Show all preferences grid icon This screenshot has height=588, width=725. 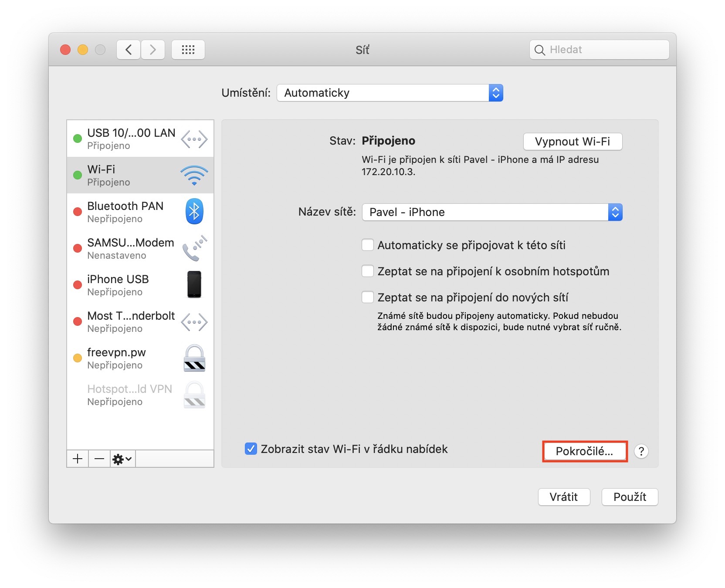[188, 50]
